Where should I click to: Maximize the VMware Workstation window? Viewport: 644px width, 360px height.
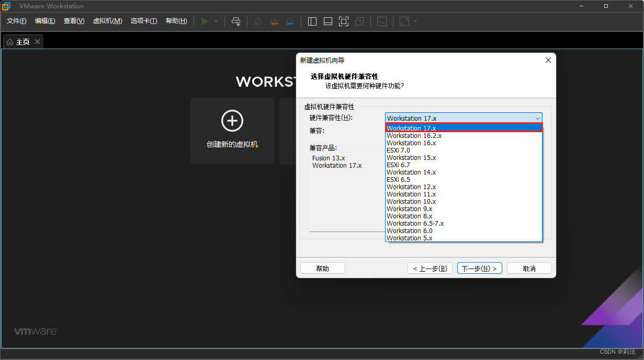click(606, 6)
